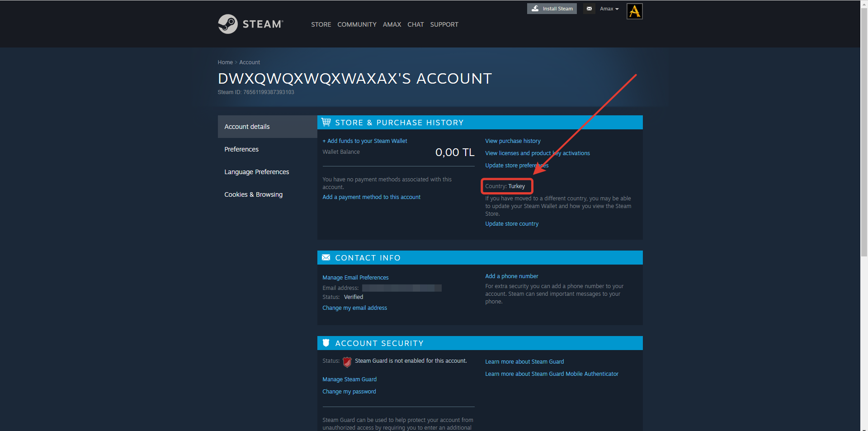
Task: Add funds to your Steam Wallet
Action: click(365, 141)
